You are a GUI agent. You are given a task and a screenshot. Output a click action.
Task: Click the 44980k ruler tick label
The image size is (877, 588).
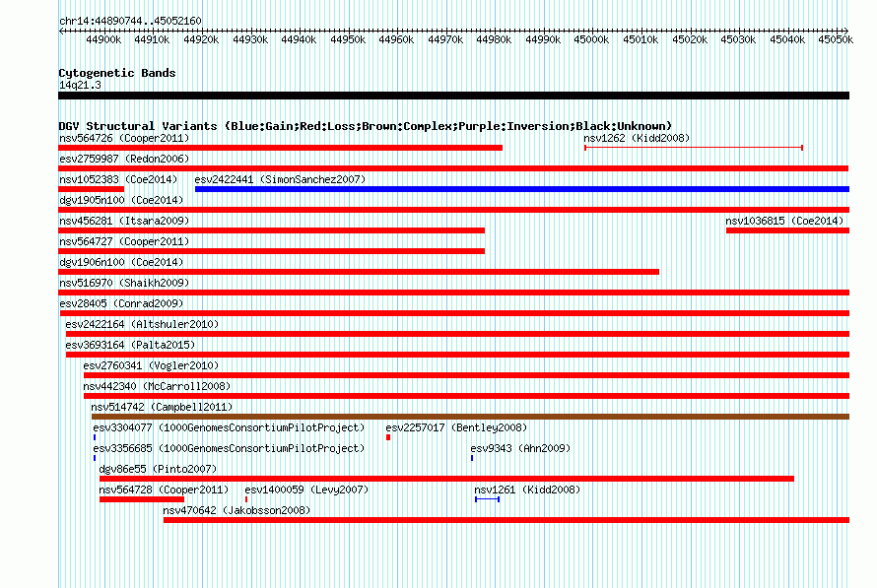pos(495,39)
